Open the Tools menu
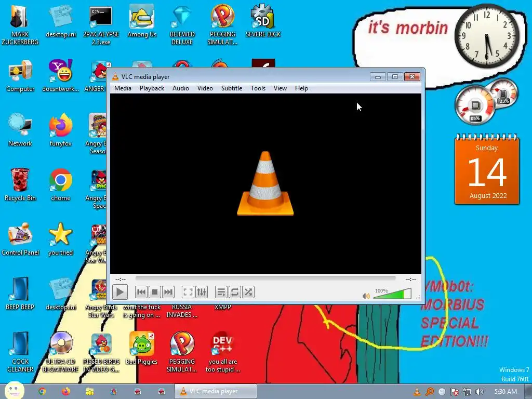The width and height of the screenshot is (532, 399). (258, 88)
